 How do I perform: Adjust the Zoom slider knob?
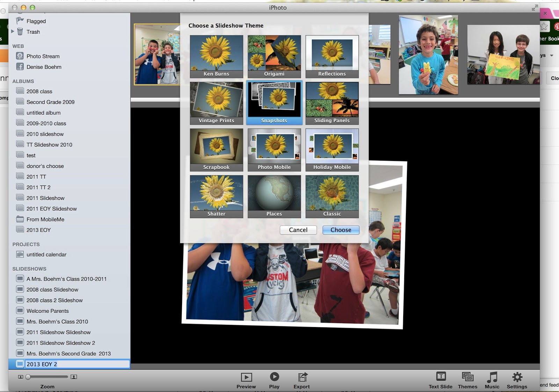point(28,377)
